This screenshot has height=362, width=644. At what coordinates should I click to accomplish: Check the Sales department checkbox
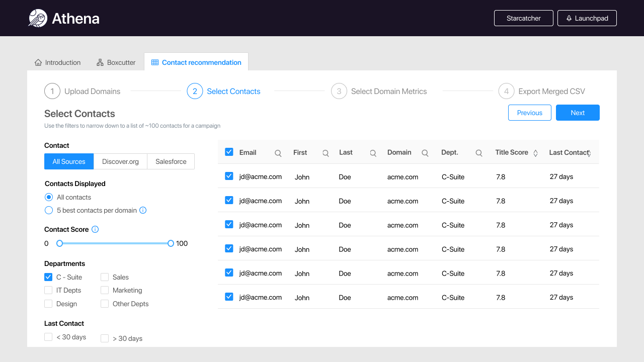[x=105, y=277]
